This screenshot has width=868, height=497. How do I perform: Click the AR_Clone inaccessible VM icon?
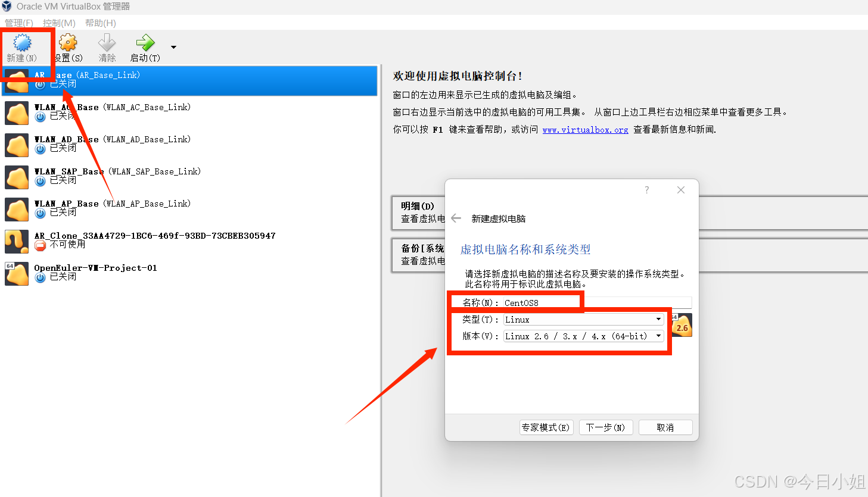[17, 242]
